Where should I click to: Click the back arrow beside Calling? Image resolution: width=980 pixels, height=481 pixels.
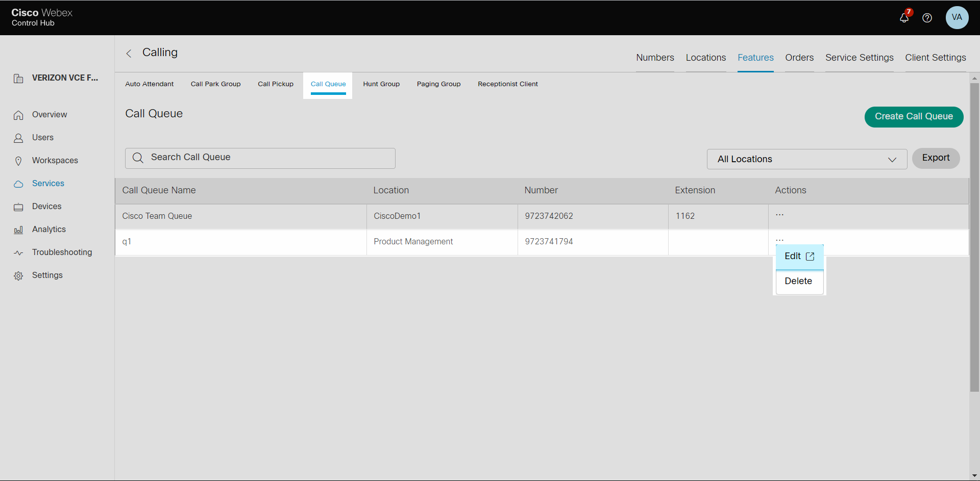[x=129, y=54]
